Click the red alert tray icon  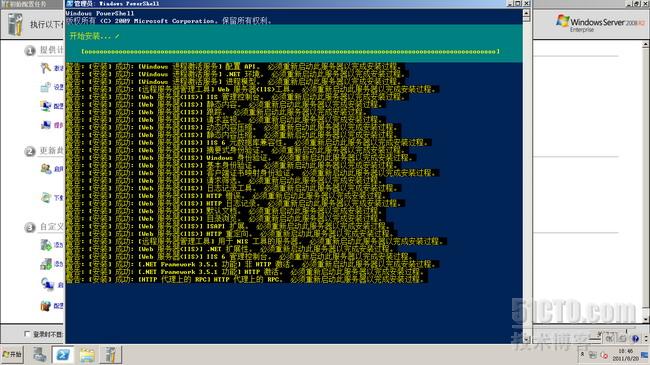coord(604,355)
